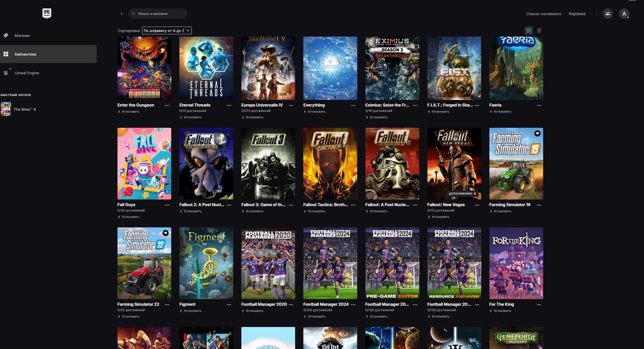Open the Faeria cover art
The height and width of the screenshot is (349, 644).
click(516, 68)
